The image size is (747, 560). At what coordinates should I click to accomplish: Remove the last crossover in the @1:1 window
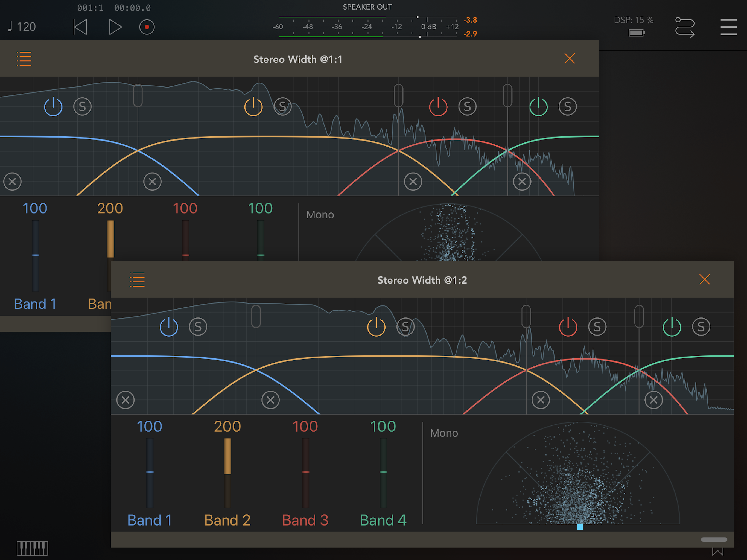point(522,182)
